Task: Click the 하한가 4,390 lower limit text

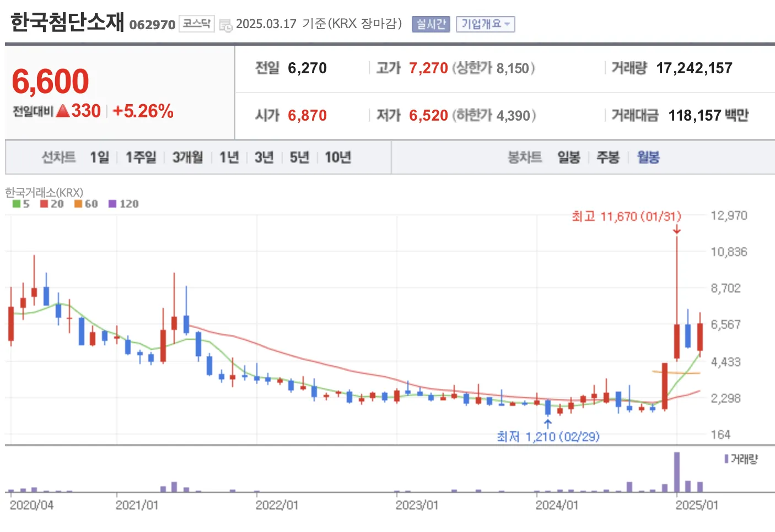Action: [494, 116]
